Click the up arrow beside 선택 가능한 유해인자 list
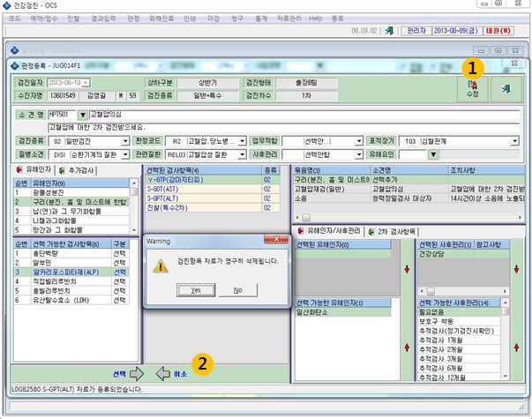This screenshot has height=419, width=532. click(x=407, y=347)
